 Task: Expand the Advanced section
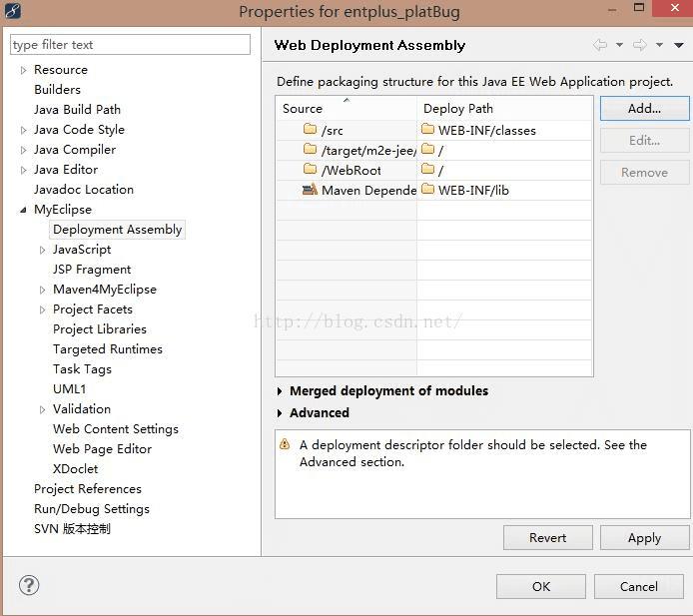pyautogui.click(x=280, y=413)
